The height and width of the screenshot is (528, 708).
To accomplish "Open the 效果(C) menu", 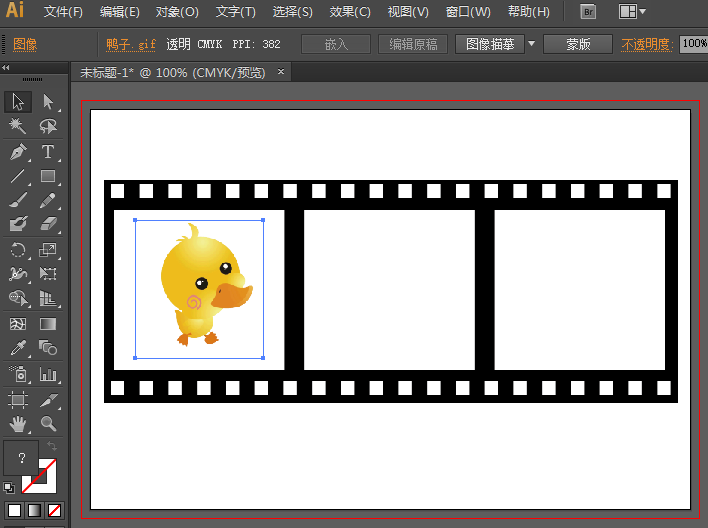I will click(350, 12).
